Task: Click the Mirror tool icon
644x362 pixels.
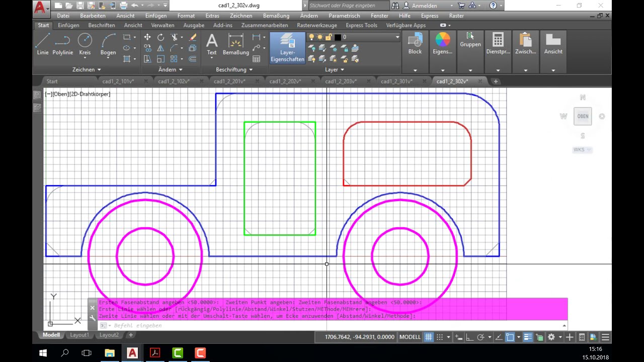Action: pos(160,48)
